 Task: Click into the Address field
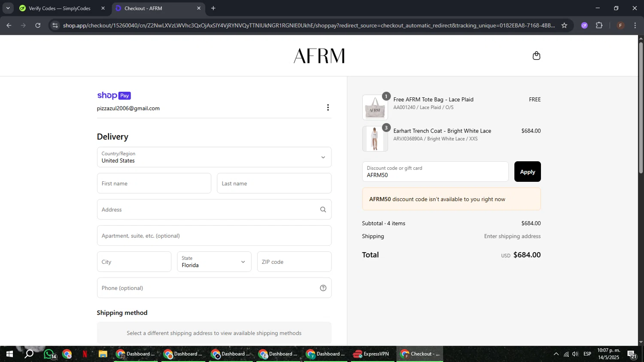pyautogui.click(x=214, y=210)
